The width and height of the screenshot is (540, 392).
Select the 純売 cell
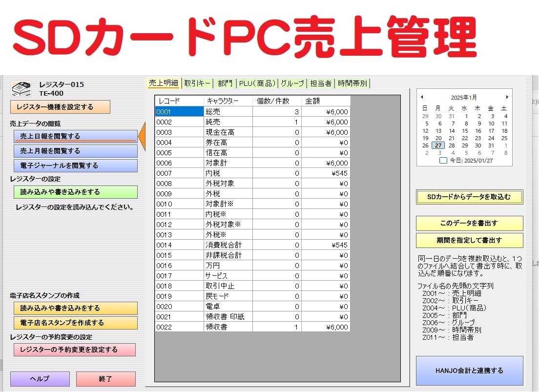(228, 122)
